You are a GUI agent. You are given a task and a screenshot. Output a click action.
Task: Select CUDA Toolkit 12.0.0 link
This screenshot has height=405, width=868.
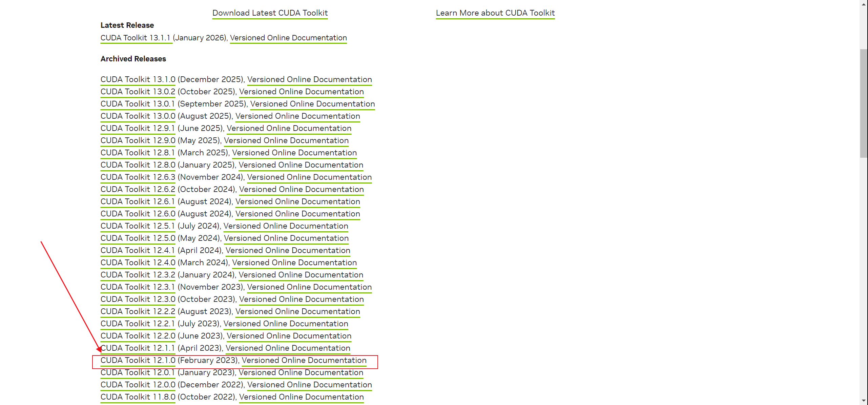point(138,385)
